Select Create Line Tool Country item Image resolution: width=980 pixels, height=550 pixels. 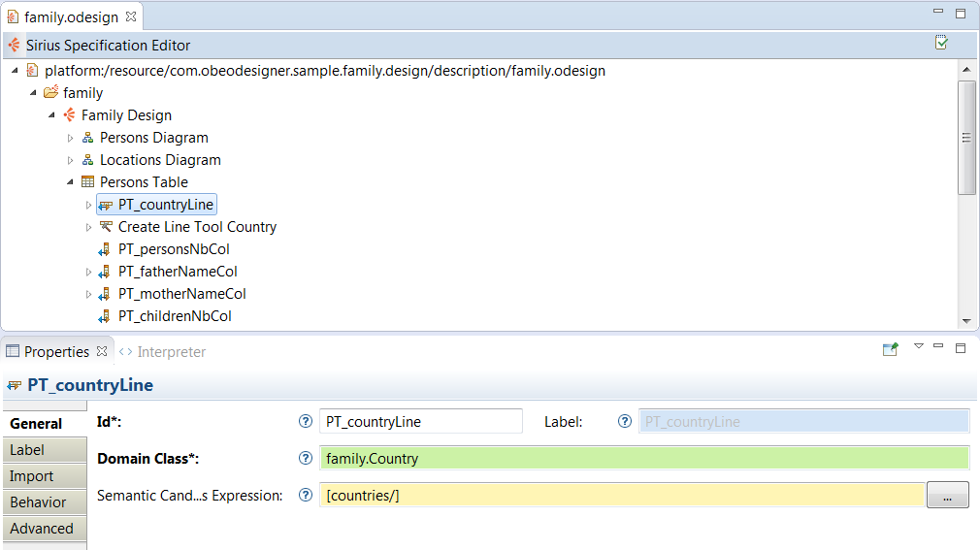(197, 227)
